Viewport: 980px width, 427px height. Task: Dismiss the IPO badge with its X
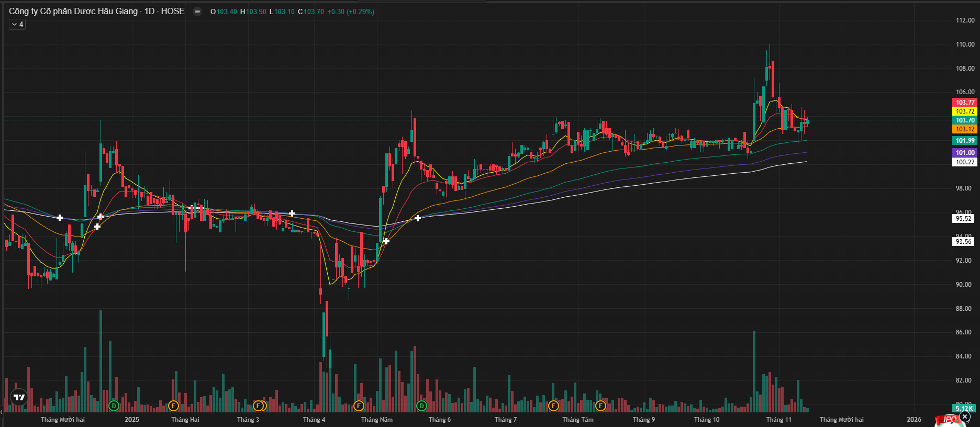[965, 417]
